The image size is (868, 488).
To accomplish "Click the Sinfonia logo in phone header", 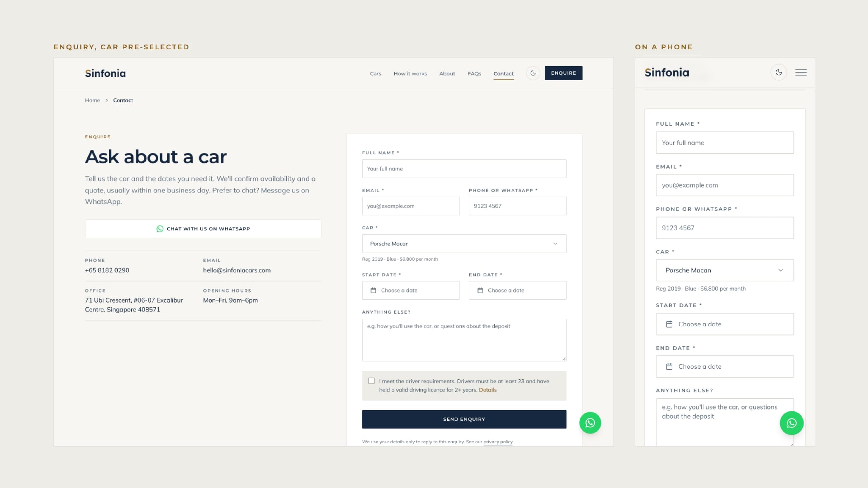I will tap(667, 72).
